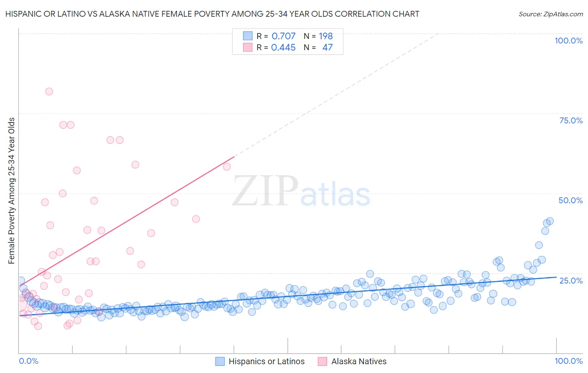The image size is (588, 373).
Task: Click the blue Hispanics or Latinos legend swatch
Action: (220, 361)
